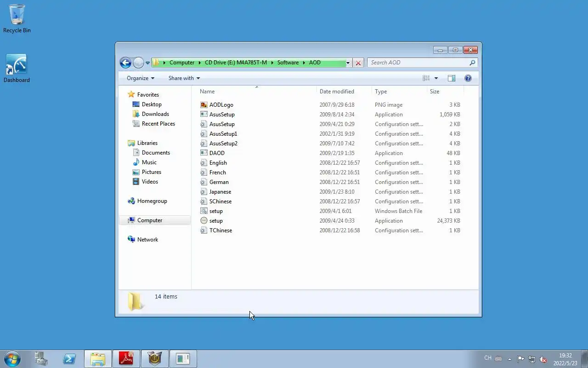Screen dimensions: 588x368
Task: Click CH language indicator in tray
Action: [x=488, y=358]
